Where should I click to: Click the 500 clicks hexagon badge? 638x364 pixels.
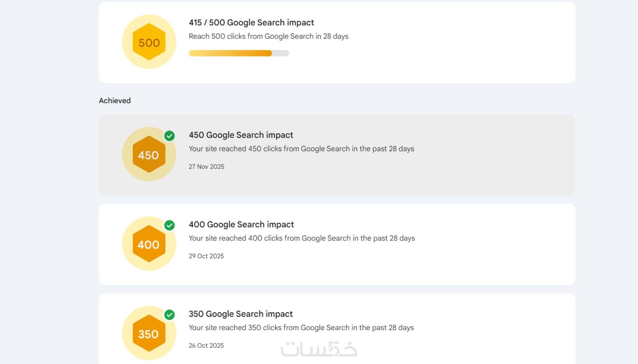click(149, 42)
